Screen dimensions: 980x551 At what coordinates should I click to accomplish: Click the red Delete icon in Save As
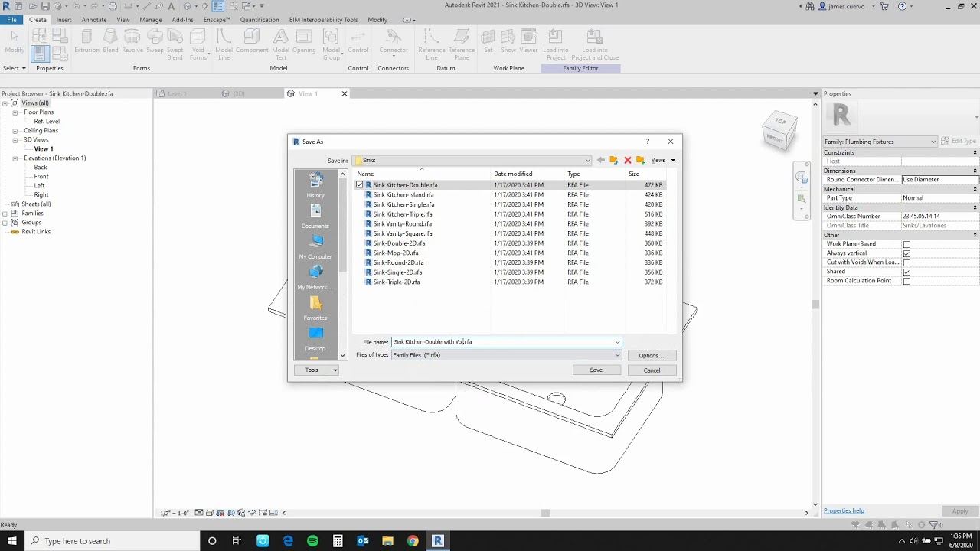click(x=627, y=160)
